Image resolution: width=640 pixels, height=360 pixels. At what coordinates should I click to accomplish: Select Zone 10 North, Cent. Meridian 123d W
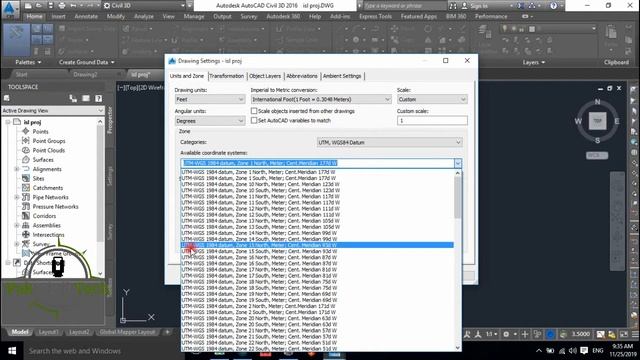317,184
